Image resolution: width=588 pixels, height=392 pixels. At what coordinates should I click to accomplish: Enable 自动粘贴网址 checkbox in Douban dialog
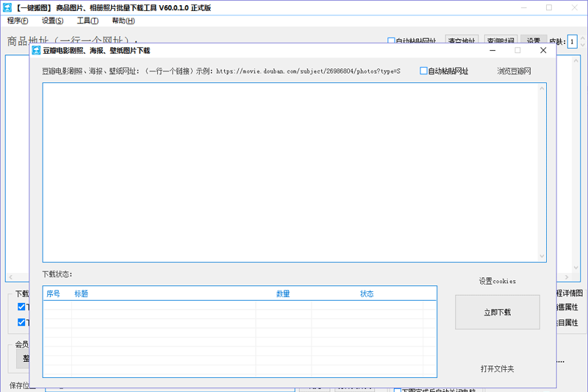pos(424,71)
